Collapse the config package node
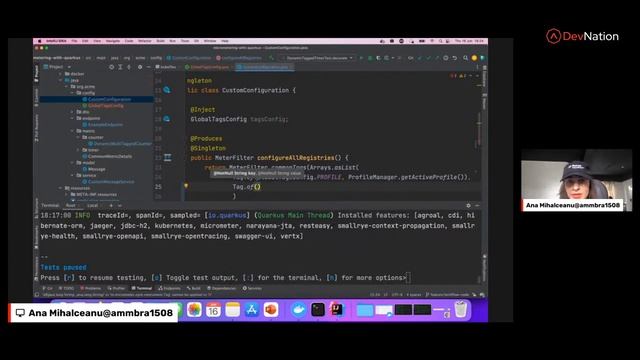The image size is (640, 360). 72,93
